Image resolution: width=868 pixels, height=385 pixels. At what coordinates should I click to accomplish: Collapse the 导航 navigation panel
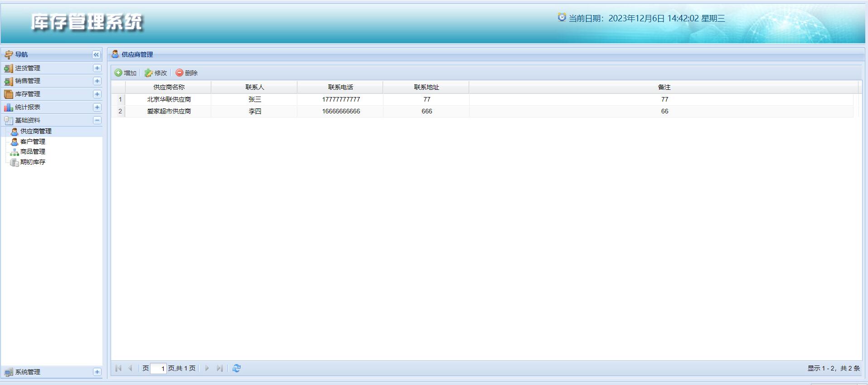pos(96,54)
